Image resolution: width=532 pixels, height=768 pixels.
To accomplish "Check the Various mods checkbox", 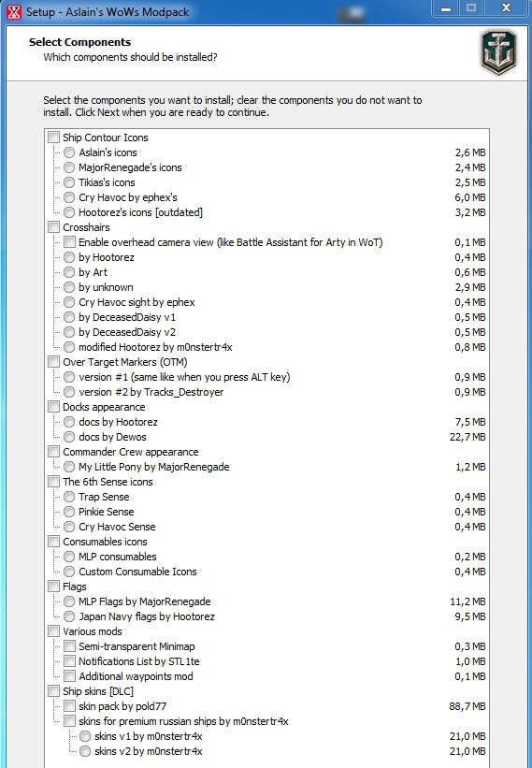I will (x=54, y=631).
